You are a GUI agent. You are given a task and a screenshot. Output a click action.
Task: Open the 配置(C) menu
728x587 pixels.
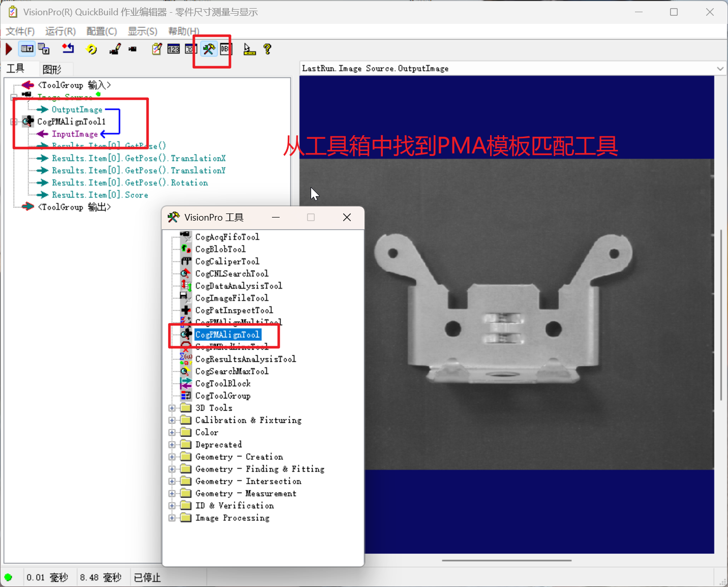(x=102, y=32)
